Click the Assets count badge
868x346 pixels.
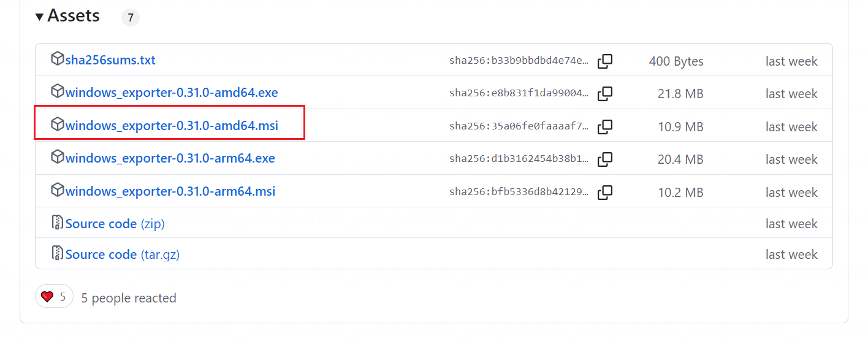tap(130, 18)
